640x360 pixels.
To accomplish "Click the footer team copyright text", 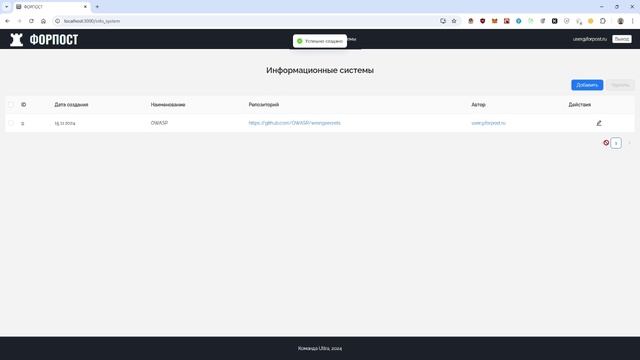I will coord(320,348).
